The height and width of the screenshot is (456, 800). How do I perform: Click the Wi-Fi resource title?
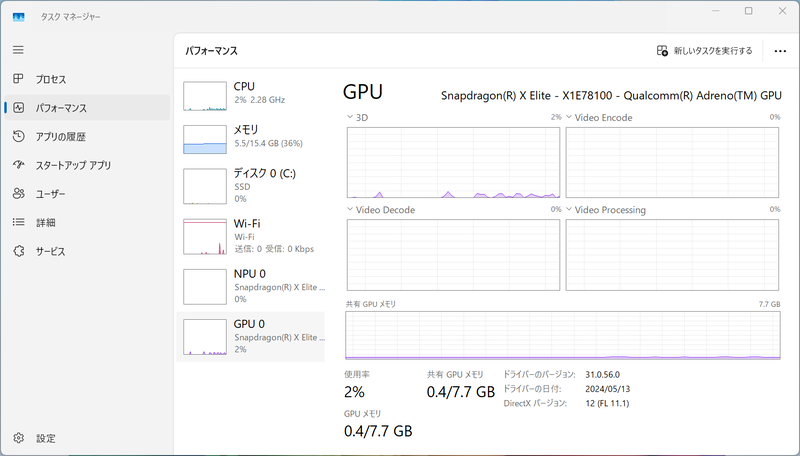[x=247, y=223]
